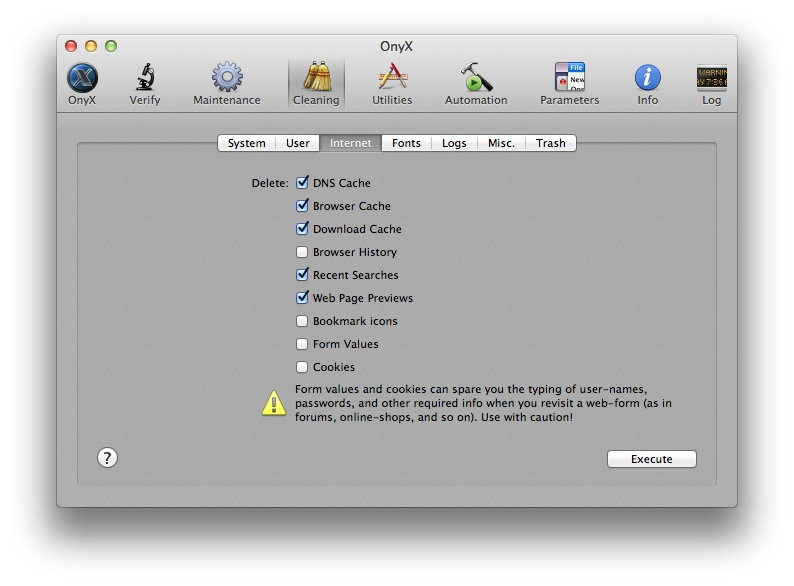Check the Bookmark icons option
This screenshot has width=794, height=586.
click(302, 321)
